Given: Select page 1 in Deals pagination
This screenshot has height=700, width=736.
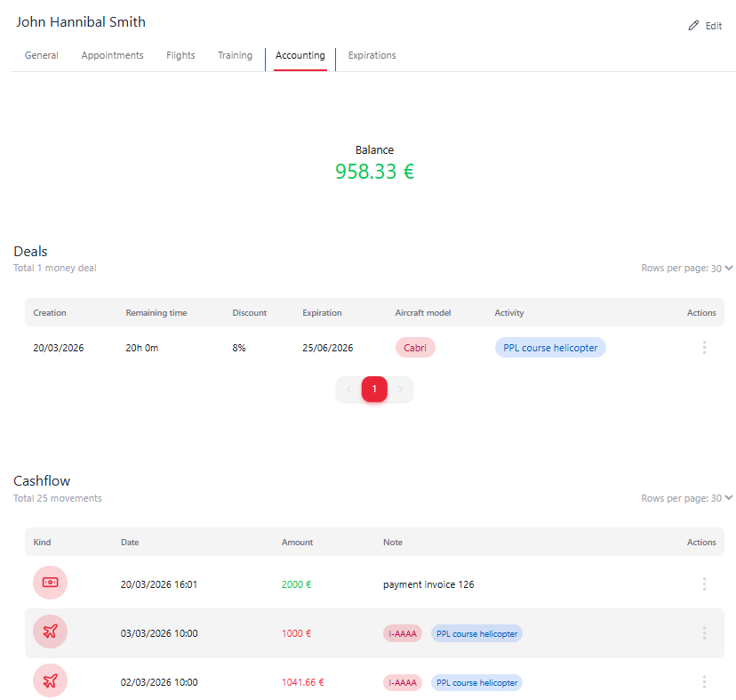Looking at the screenshot, I should click(x=374, y=390).
